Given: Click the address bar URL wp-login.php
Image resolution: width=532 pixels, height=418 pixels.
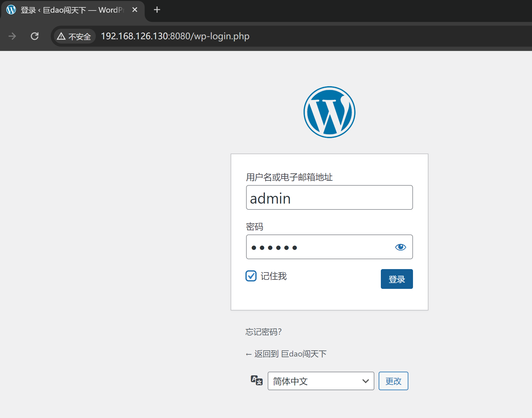Looking at the screenshot, I should point(175,36).
